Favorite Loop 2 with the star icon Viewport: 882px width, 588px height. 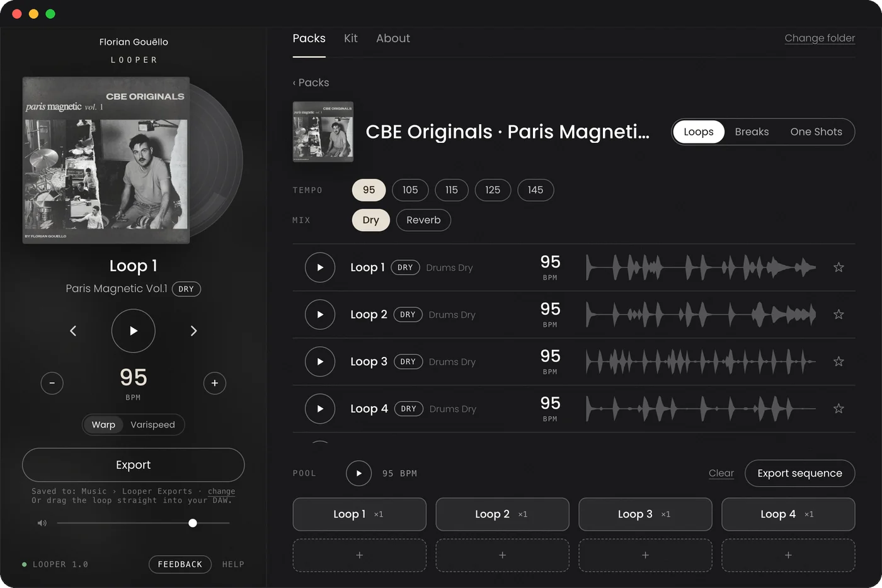tap(839, 314)
